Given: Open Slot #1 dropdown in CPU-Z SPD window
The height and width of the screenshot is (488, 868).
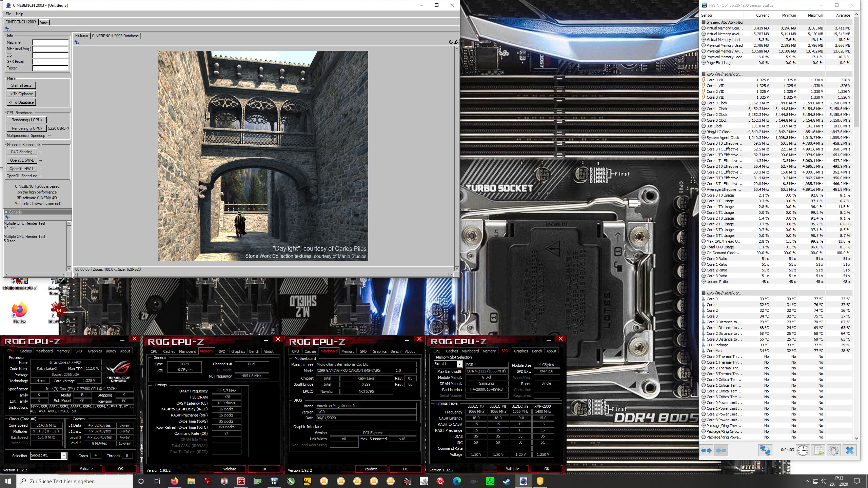Looking at the screenshot, I should (459, 364).
